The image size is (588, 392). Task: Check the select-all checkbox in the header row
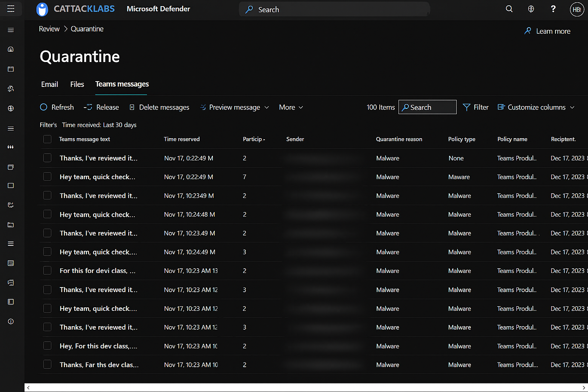coord(47,139)
